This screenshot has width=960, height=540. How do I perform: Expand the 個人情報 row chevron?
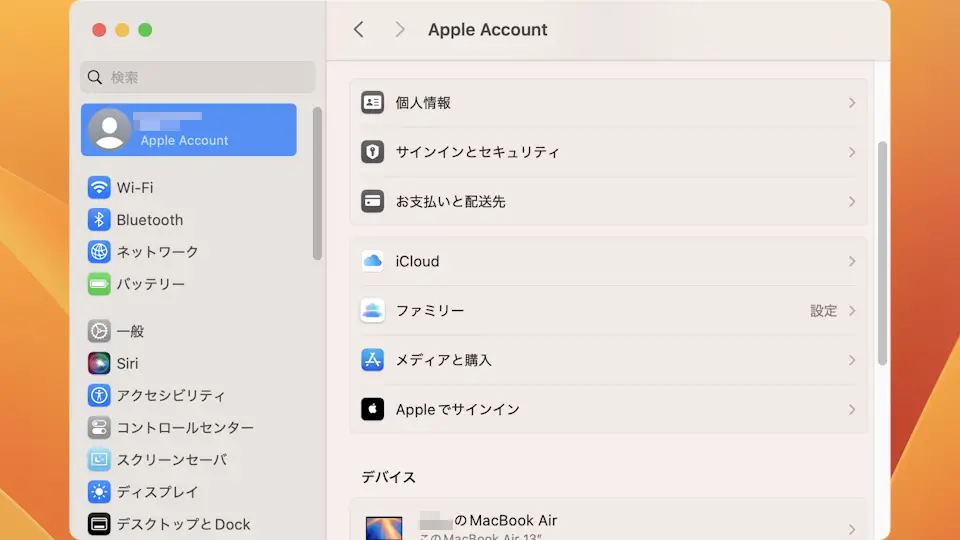click(x=852, y=103)
